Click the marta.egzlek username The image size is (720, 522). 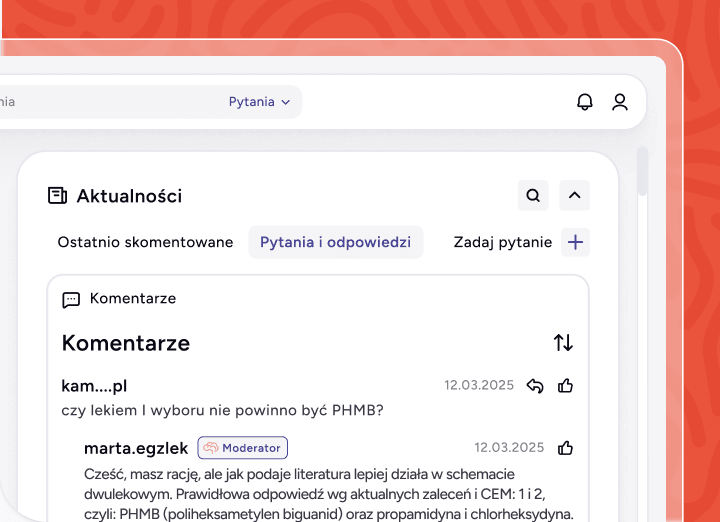pos(136,448)
